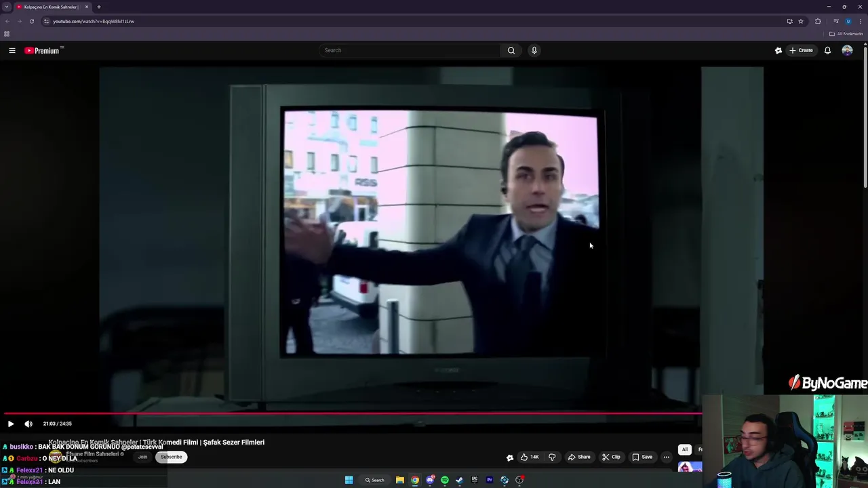Open Discord from taskbar

(x=430, y=480)
